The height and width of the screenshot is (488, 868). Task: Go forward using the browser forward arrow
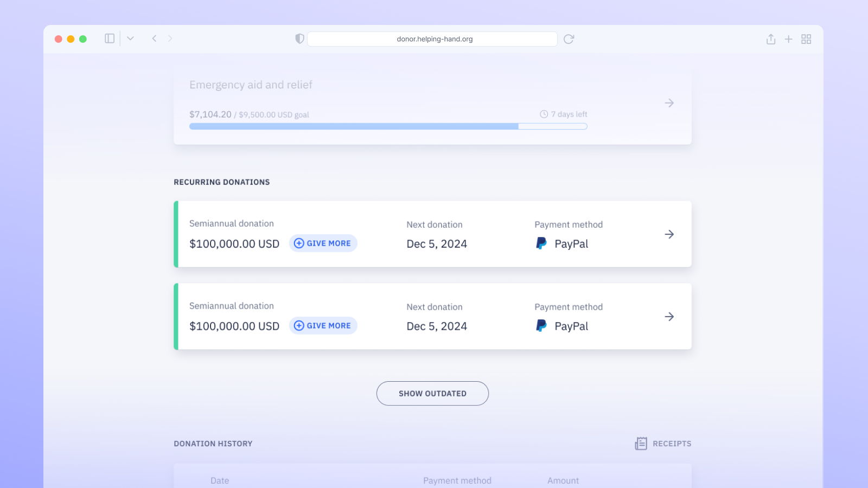coord(170,38)
